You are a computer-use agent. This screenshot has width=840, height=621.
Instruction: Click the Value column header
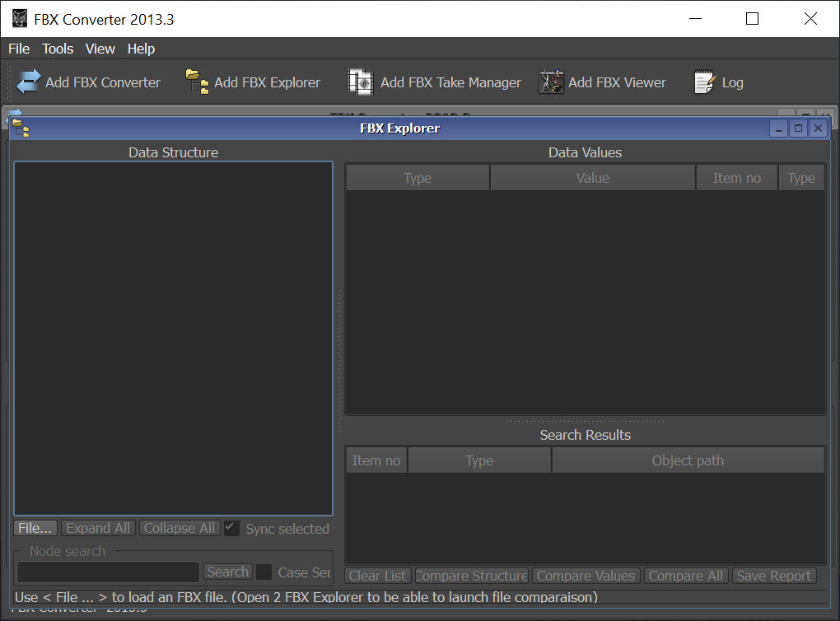point(592,178)
